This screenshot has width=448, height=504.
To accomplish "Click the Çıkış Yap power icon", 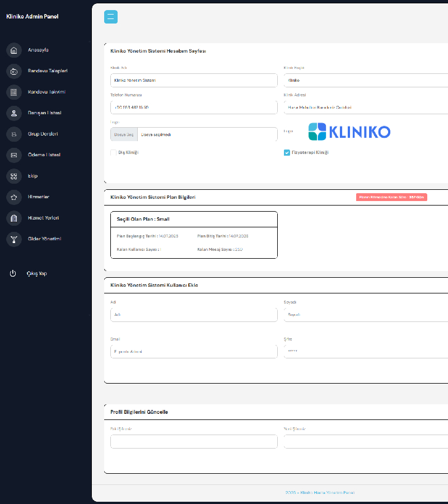I will point(13,273).
